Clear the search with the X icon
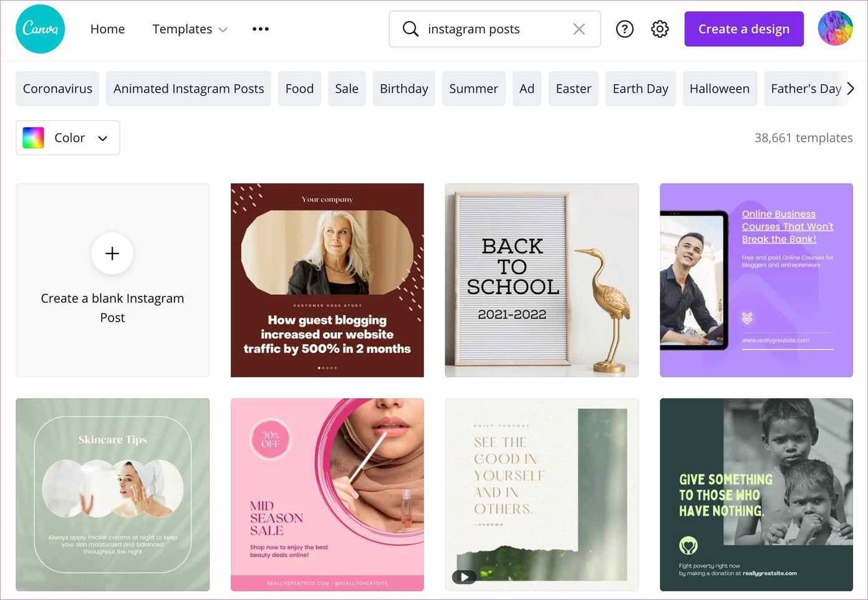 (x=579, y=29)
